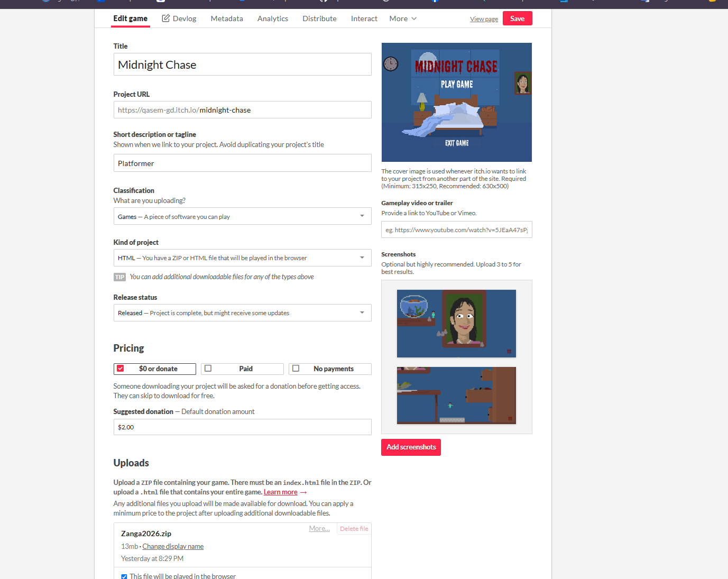Open the Devlog tab with pencil icon
Screen dimensions: 728x579
(x=179, y=19)
